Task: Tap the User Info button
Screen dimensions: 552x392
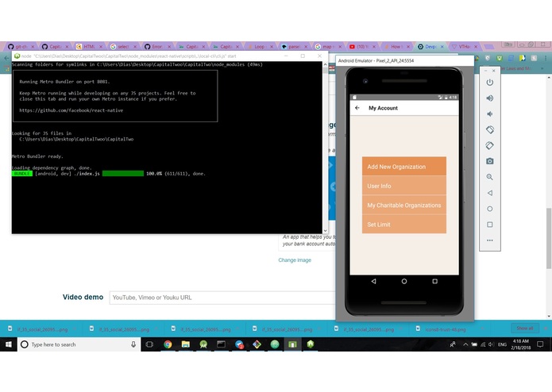Action: click(x=404, y=186)
